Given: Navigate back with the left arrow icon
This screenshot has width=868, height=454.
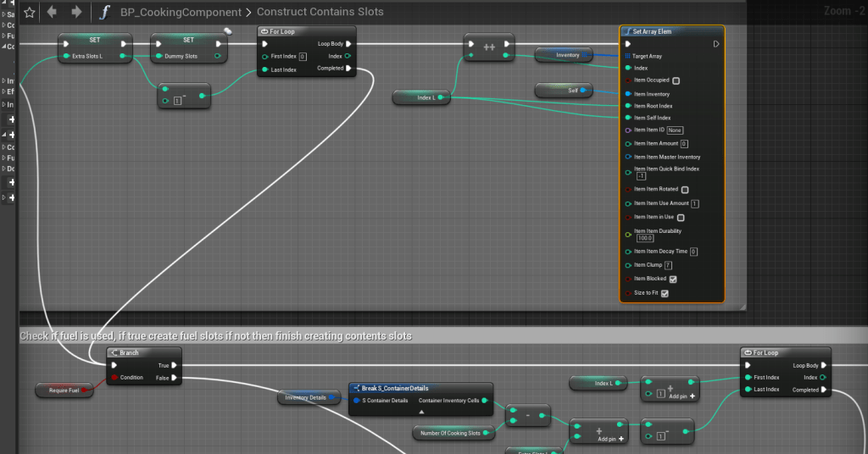Looking at the screenshot, I should (53, 12).
